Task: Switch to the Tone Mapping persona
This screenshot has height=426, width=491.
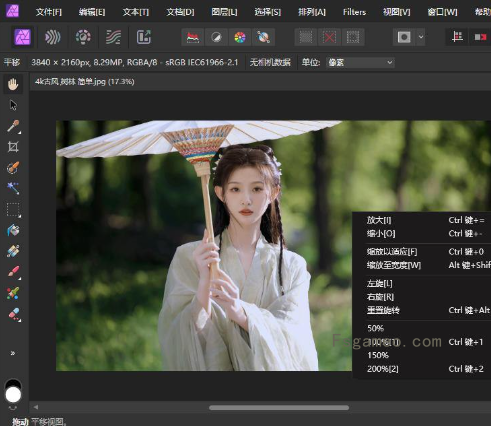Action: pos(113,37)
